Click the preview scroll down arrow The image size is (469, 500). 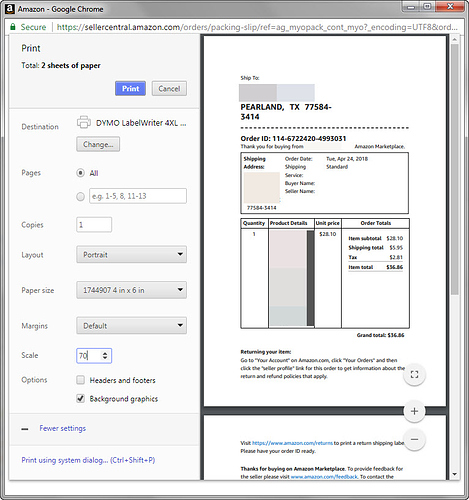[x=455, y=474]
